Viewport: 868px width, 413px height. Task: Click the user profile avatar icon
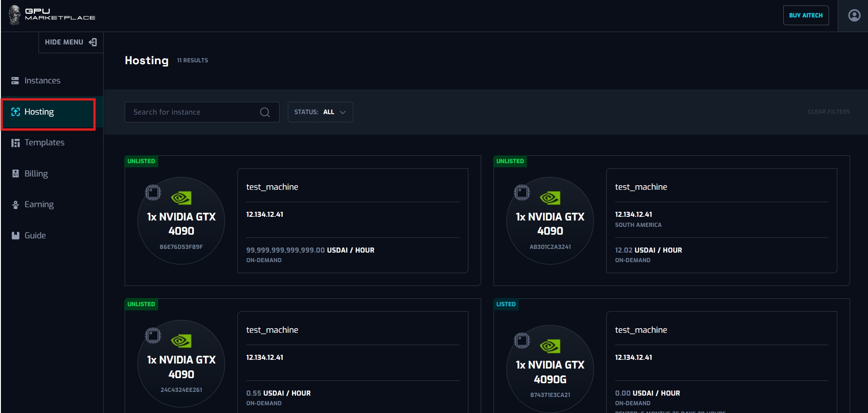click(854, 16)
